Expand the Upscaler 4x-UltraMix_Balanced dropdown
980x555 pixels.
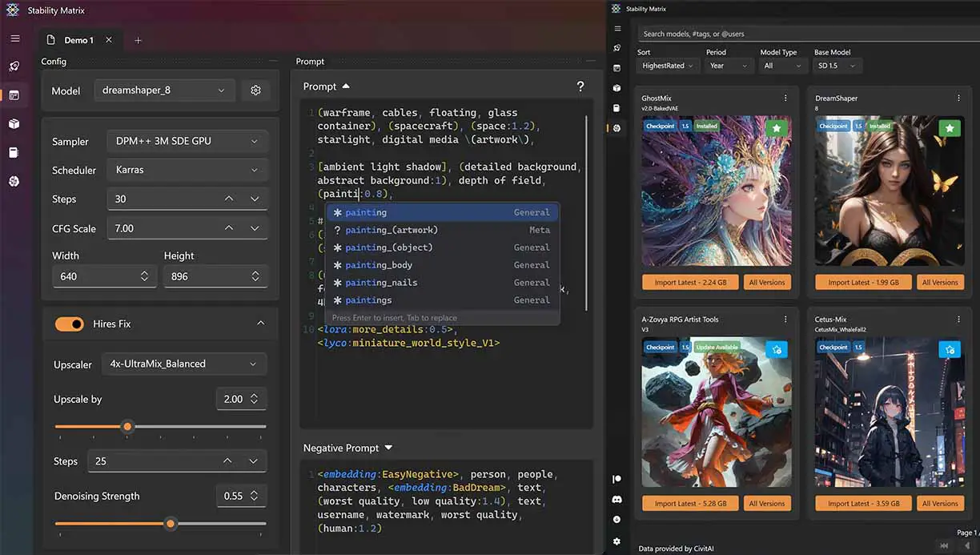click(183, 364)
